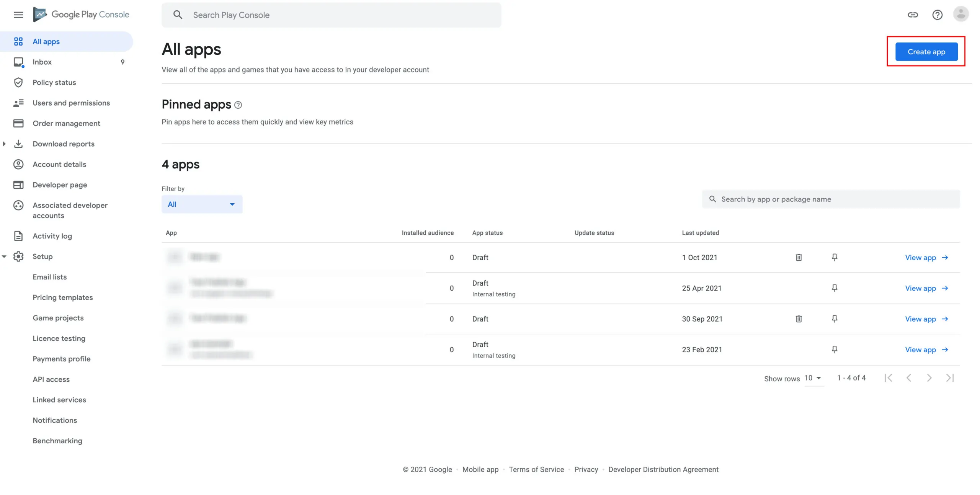Viewport: 980px width, 495px height.
Task: Go to next page of app list
Action: point(929,378)
